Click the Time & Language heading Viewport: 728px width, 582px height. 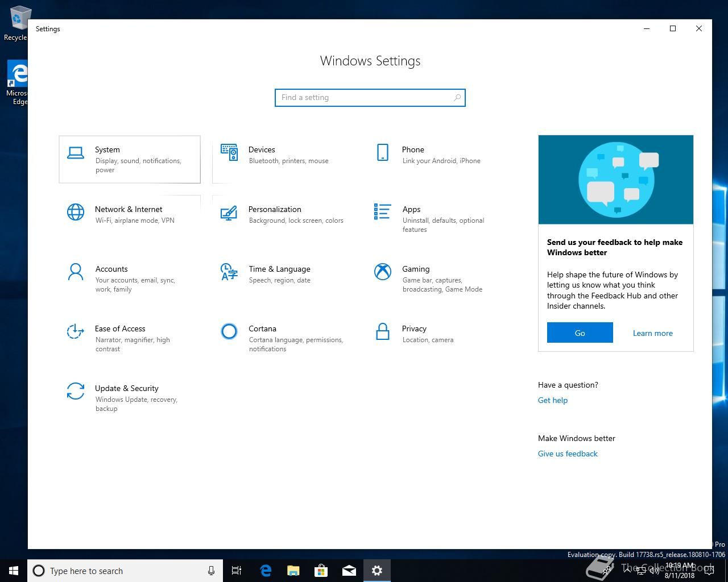(x=279, y=269)
